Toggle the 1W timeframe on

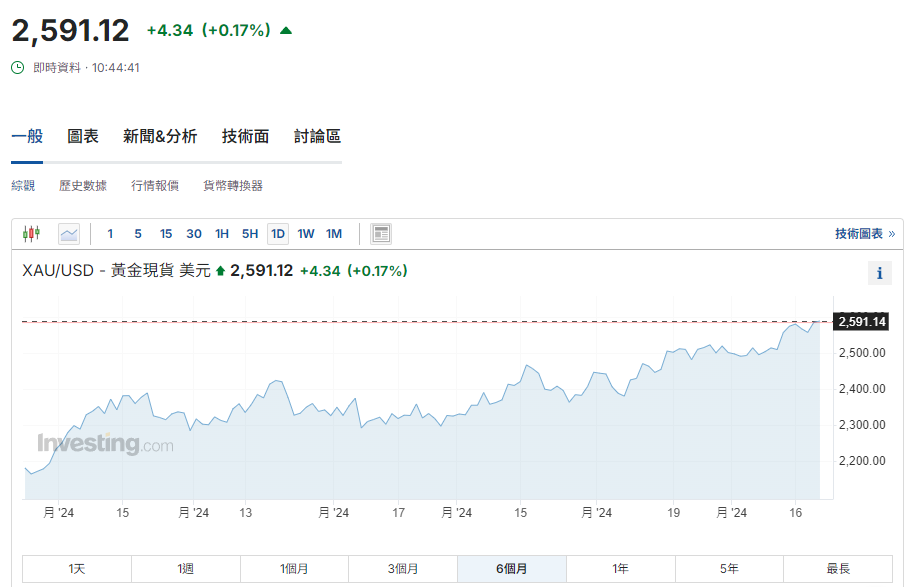306,233
